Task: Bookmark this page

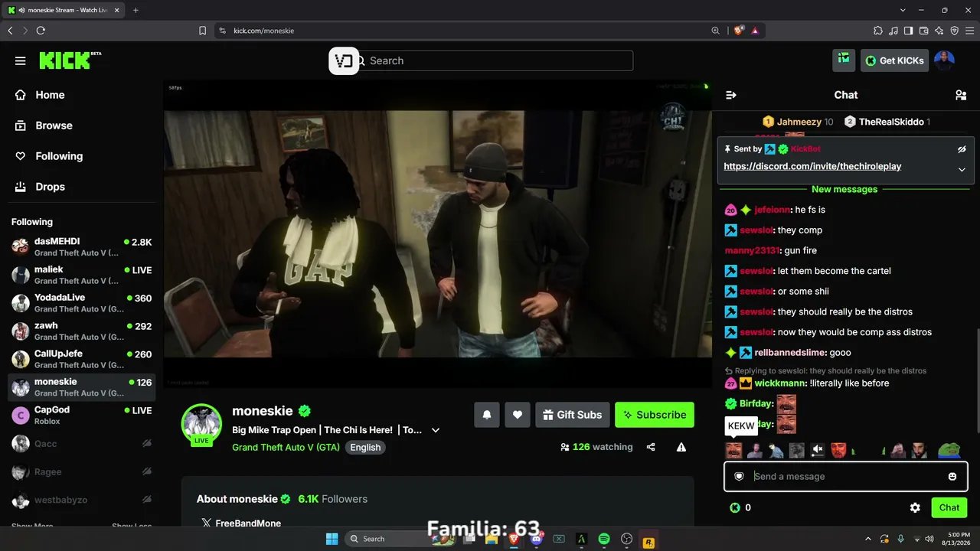Action: (x=203, y=31)
